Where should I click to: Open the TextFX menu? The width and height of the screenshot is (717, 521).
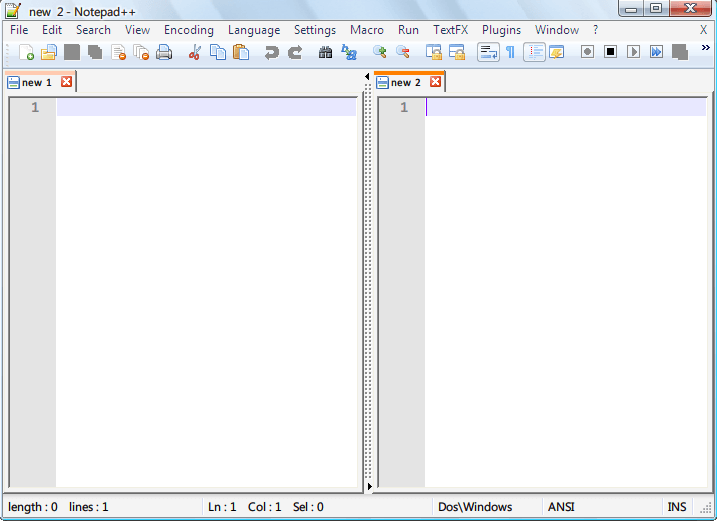click(x=450, y=30)
